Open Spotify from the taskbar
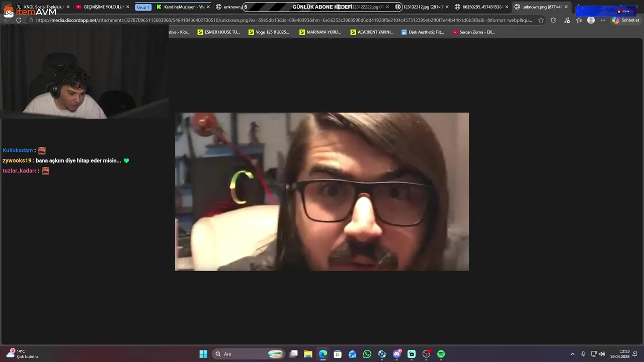The width and height of the screenshot is (644, 362). pos(441,354)
